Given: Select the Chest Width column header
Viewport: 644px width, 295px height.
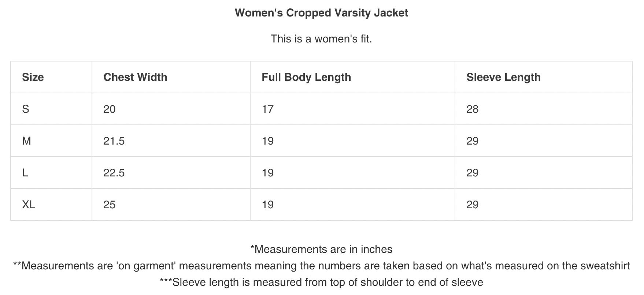Looking at the screenshot, I should coord(135,77).
